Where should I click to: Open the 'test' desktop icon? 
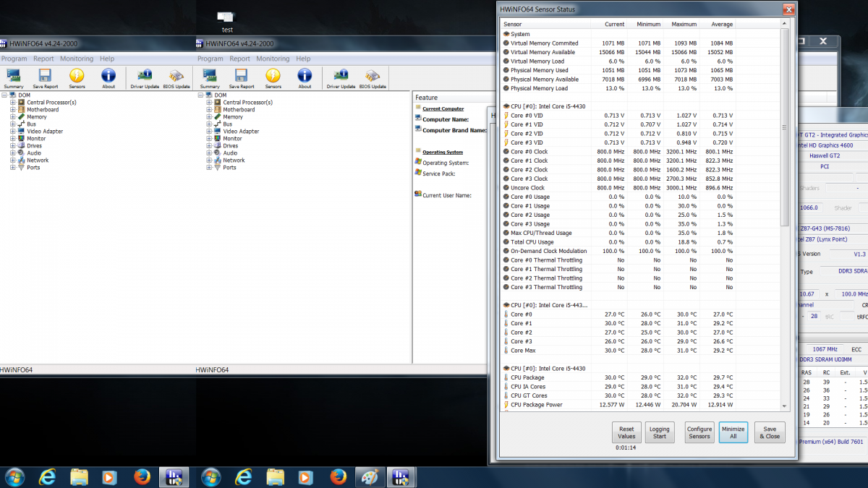coord(226,22)
